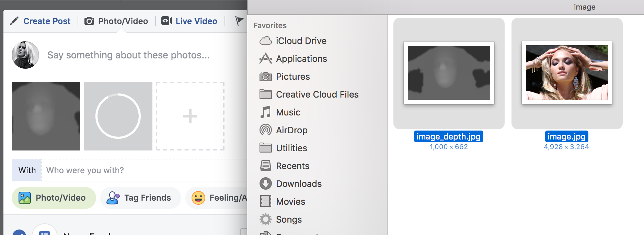Click the Live Video camera icon

[x=167, y=21]
